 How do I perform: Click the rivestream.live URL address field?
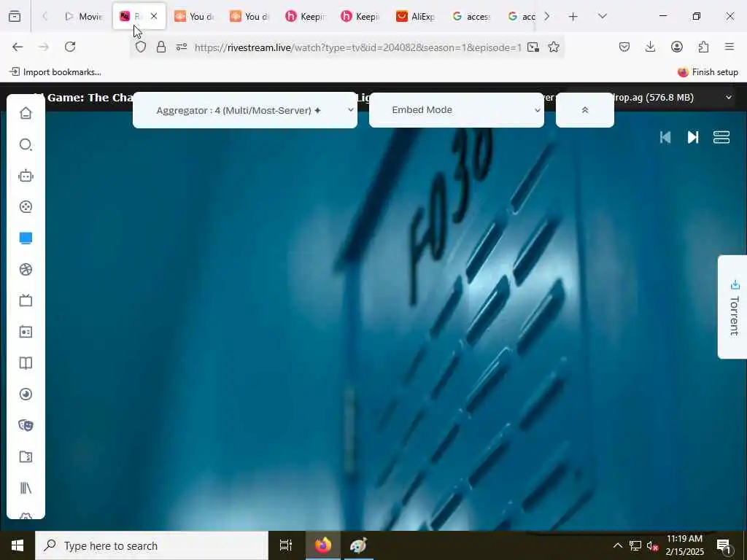(358, 47)
